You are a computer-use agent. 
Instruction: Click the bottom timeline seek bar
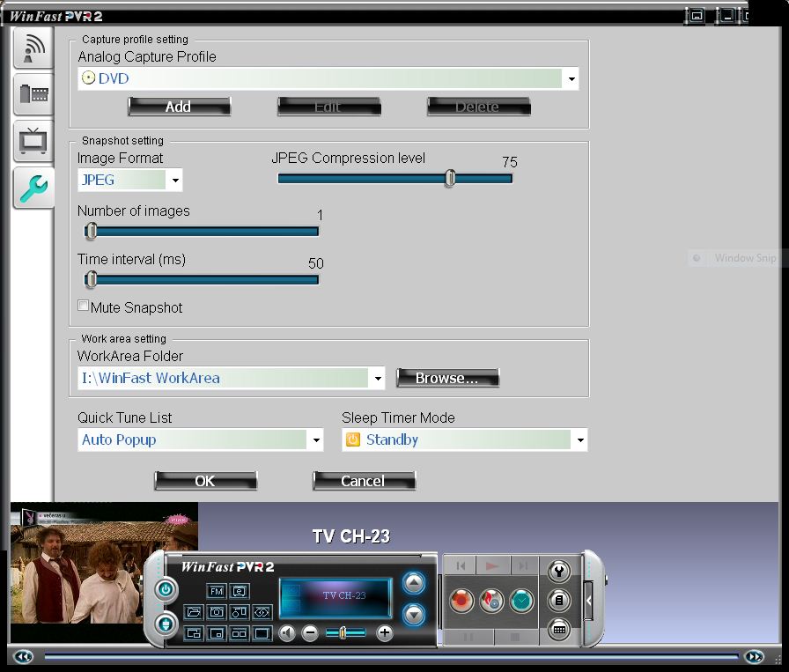tap(391, 656)
